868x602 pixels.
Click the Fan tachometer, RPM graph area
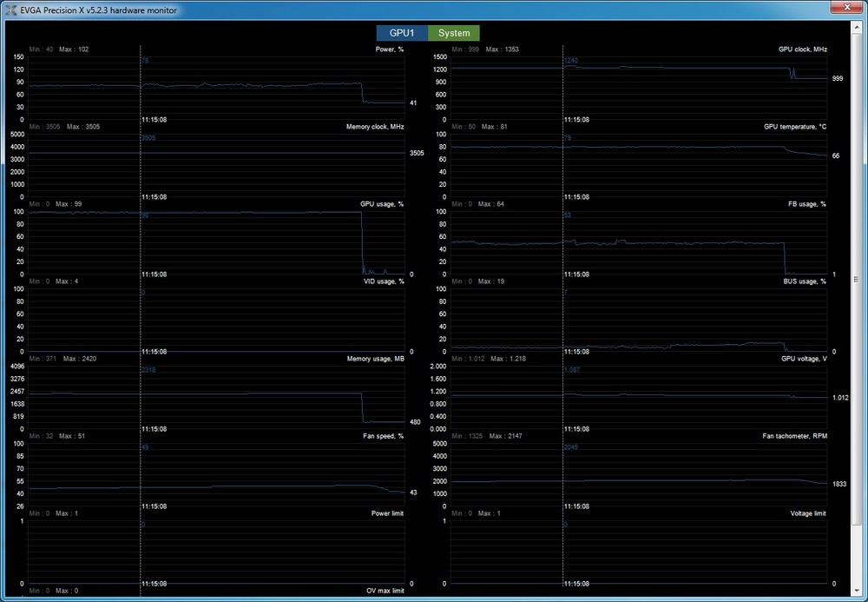pos(640,474)
